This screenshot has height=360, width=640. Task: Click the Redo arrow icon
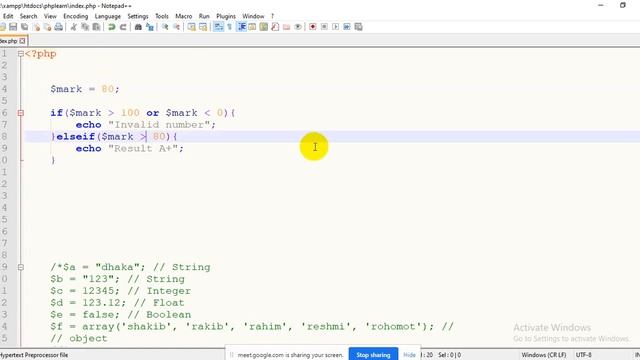pyautogui.click(x=123, y=27)
